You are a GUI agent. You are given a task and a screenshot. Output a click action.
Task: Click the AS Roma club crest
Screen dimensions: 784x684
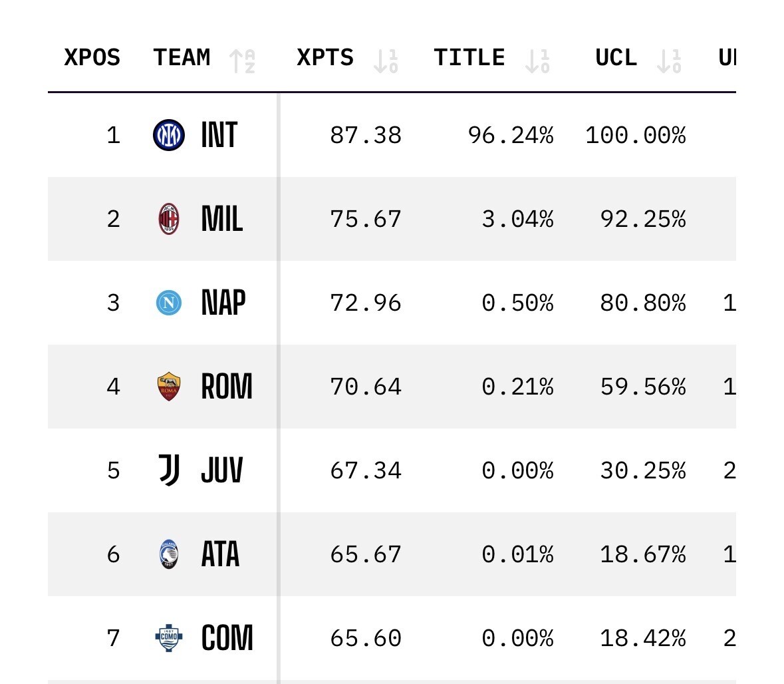[x=169, y=387]
